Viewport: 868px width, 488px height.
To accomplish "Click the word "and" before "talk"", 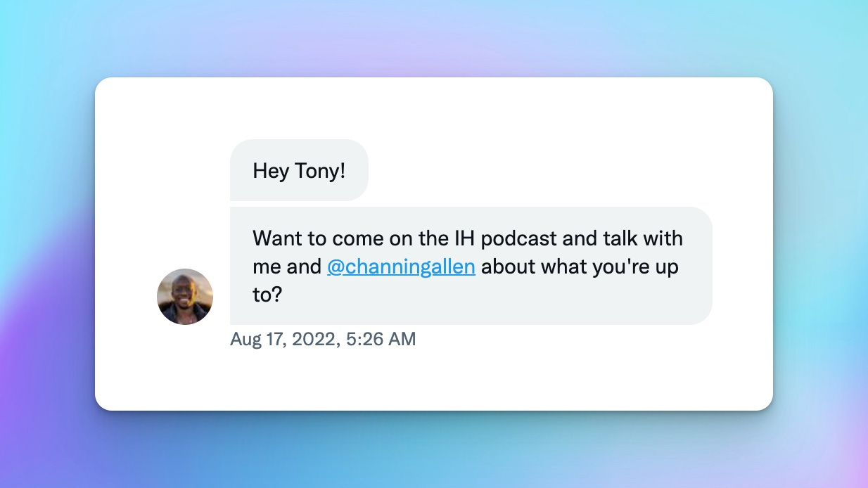I will (580, 238).
